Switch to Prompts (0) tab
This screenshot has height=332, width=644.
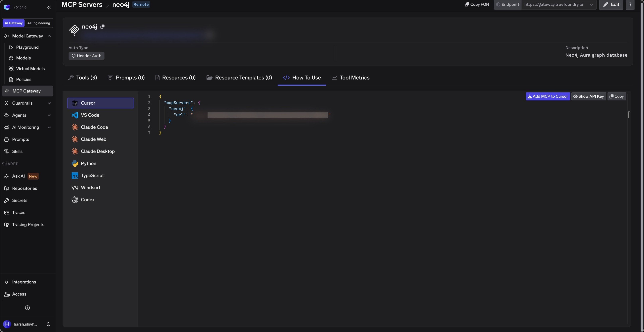coord(126,78)
